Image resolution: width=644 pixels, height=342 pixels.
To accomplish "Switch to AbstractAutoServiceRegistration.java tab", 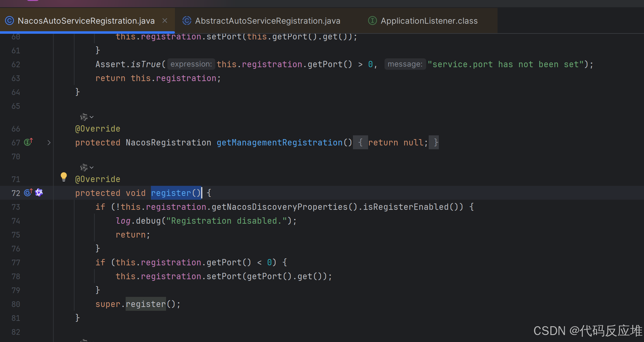I will pyautogui.click(x=267, y=21).
